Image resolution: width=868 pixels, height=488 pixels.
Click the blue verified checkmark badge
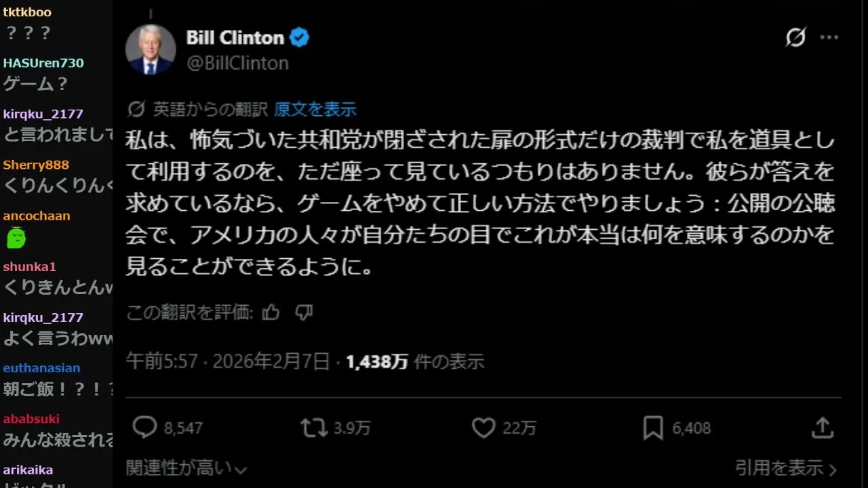[x=300, y=38]
